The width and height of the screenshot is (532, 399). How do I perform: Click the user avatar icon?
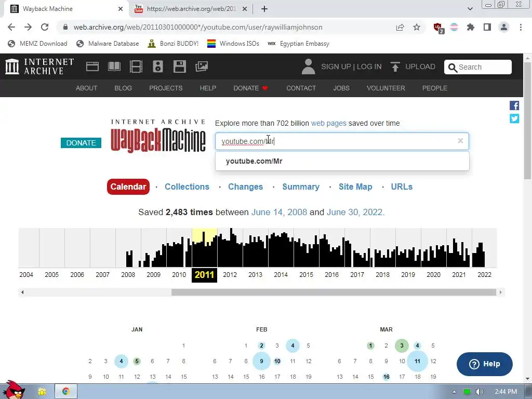[308, 66]
